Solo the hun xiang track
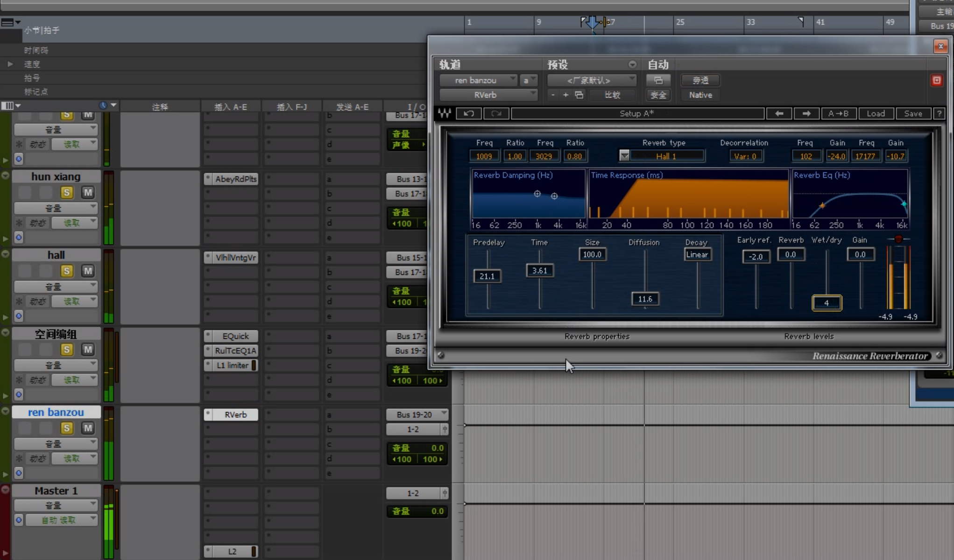Screen dimensions: 954x560 click(67, 192)
